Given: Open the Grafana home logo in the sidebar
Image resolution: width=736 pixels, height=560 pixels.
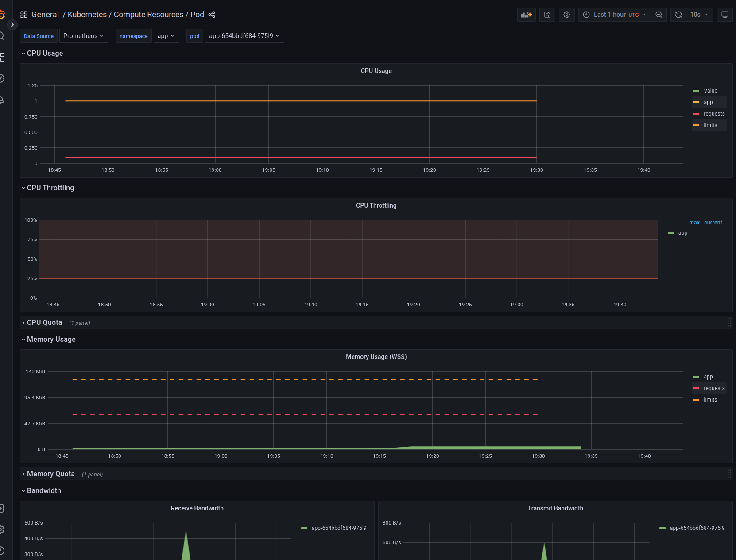Looking at the screenshot, I should [2, 15].
